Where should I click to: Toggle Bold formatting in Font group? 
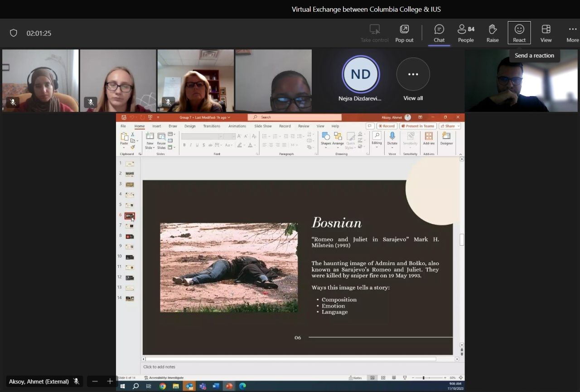click(x=184, y=145)
